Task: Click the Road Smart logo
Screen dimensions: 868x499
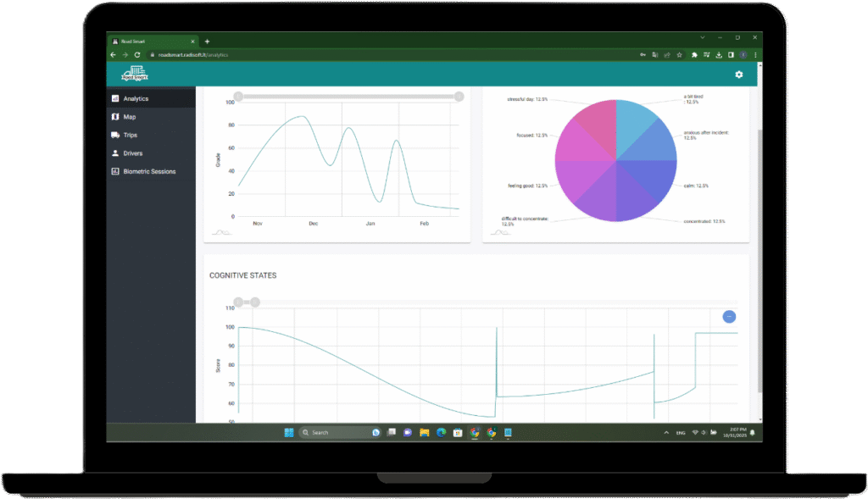Action: [x=134, y=75]
